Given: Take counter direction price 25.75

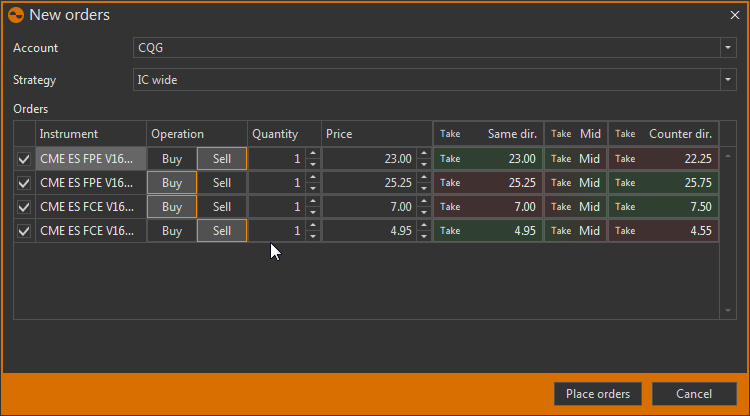Looking at the screenshot, I should tap(663, 182).
